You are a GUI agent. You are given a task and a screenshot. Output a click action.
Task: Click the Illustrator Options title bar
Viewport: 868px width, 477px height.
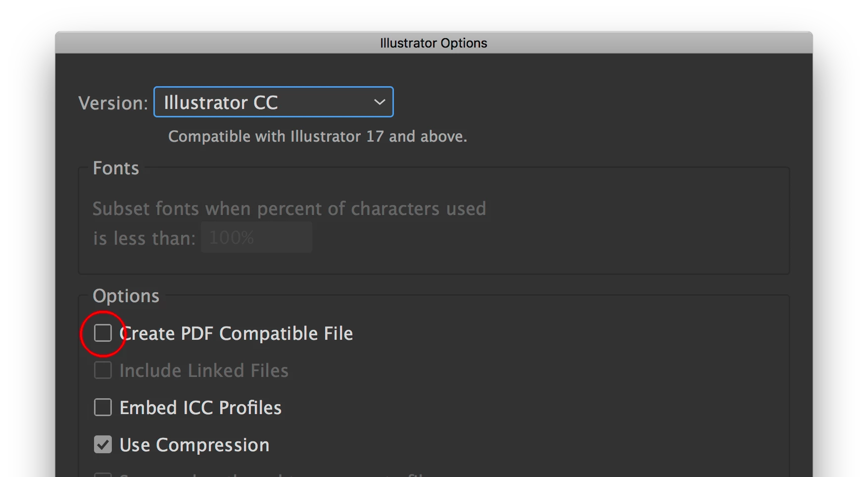[x=434, y=43]
